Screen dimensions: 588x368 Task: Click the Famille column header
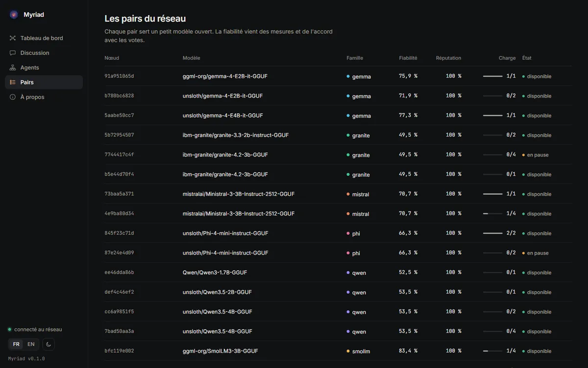(x=355, y=58)
